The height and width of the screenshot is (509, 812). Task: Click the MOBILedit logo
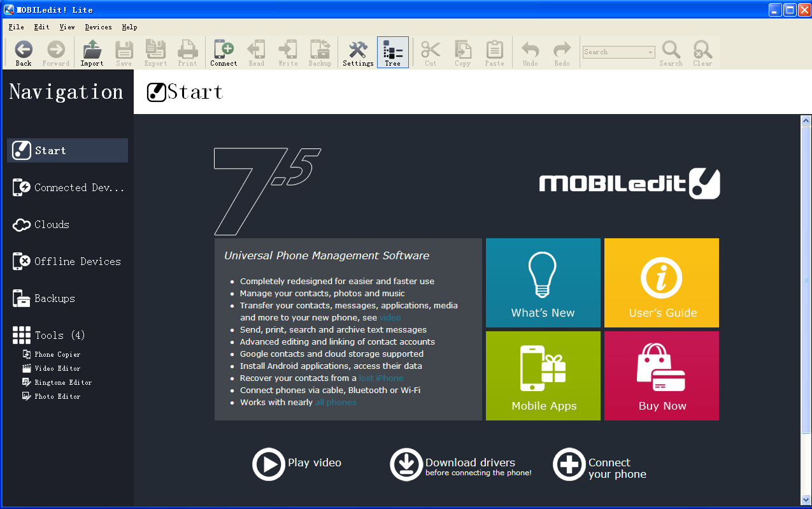click(x=629, y=184)
